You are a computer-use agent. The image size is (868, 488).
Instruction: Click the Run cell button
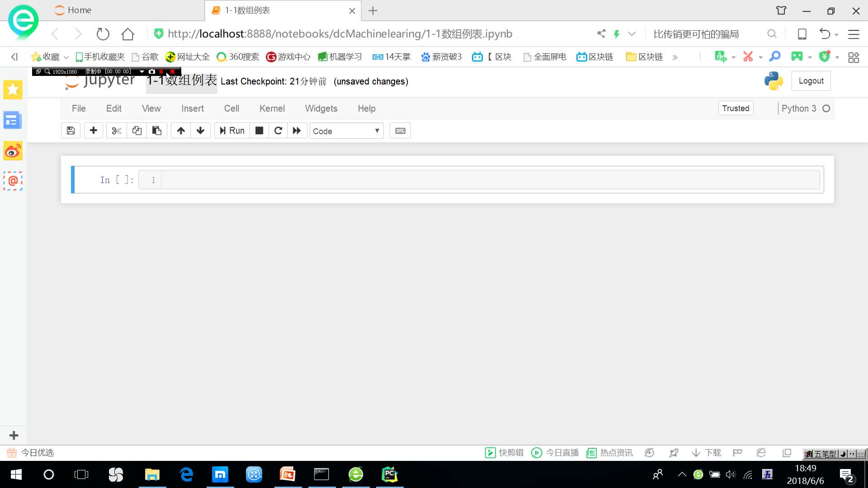pos(232,131)
